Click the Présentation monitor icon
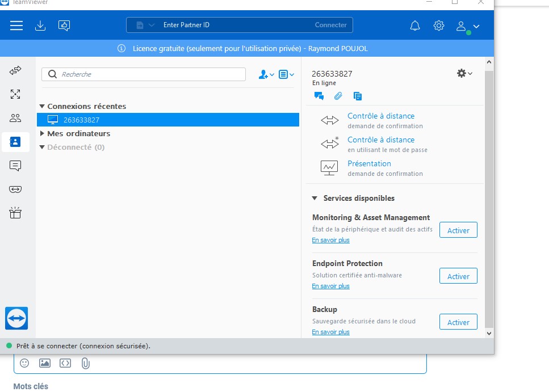This screenshot has width=549, height=392. 329,168
